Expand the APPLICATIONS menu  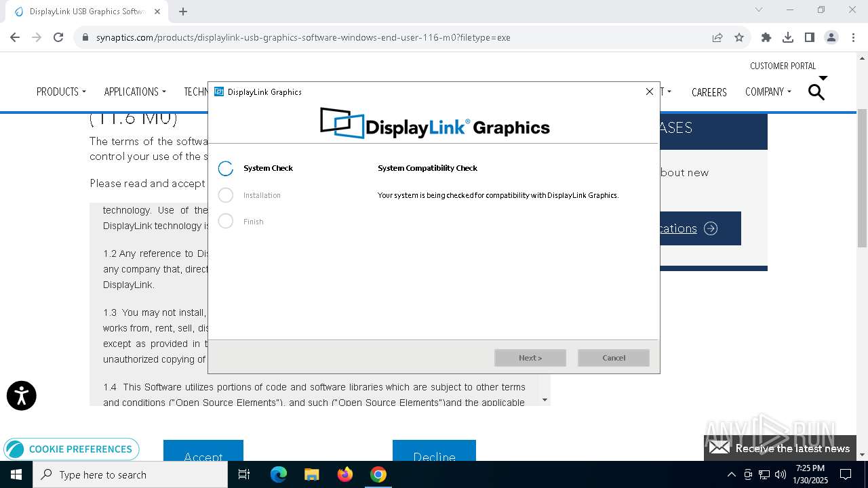tap(135, 91)
